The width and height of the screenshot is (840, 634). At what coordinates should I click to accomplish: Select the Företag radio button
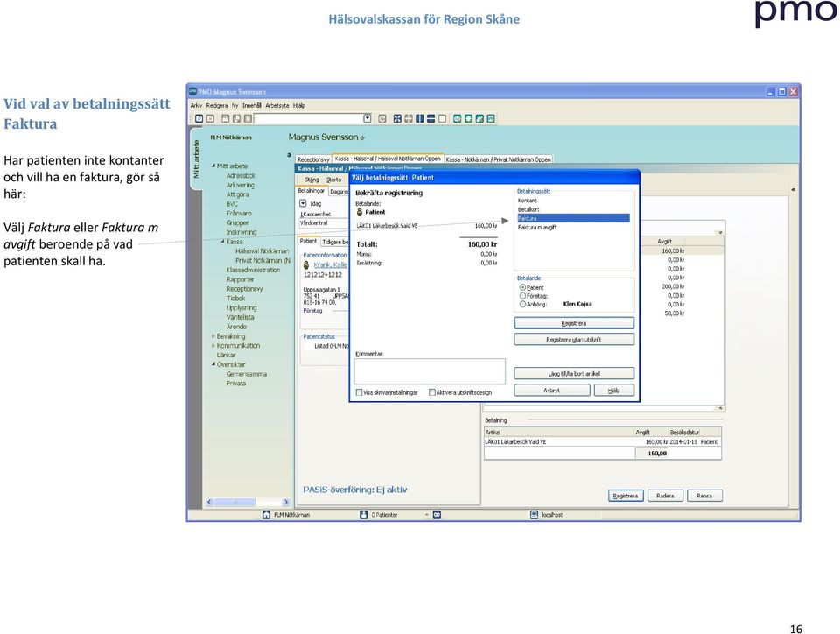[x=522, y=296]
